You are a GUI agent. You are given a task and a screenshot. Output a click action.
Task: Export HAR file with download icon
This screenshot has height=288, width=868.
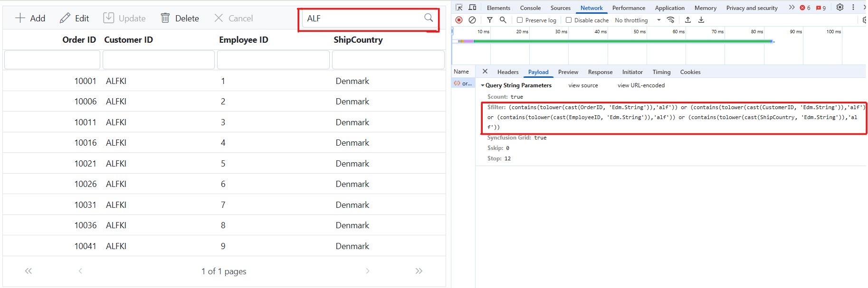pyautogui.click(x=701, y=20)
